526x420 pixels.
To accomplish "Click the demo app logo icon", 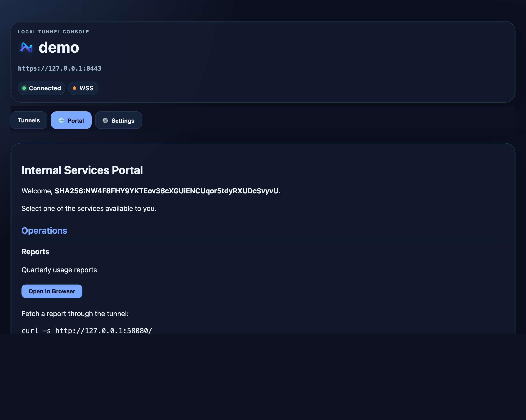I will 26,47.
